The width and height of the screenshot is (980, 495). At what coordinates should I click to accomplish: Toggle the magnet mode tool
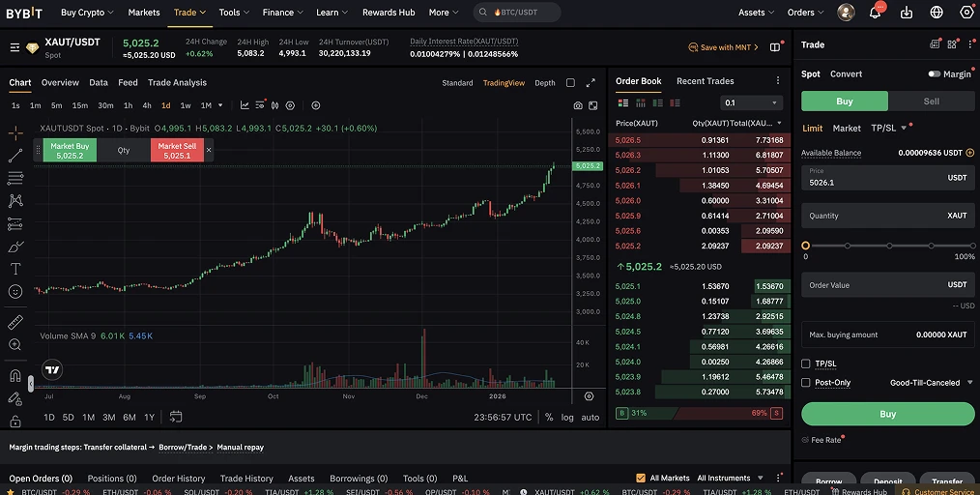[15, 376]
